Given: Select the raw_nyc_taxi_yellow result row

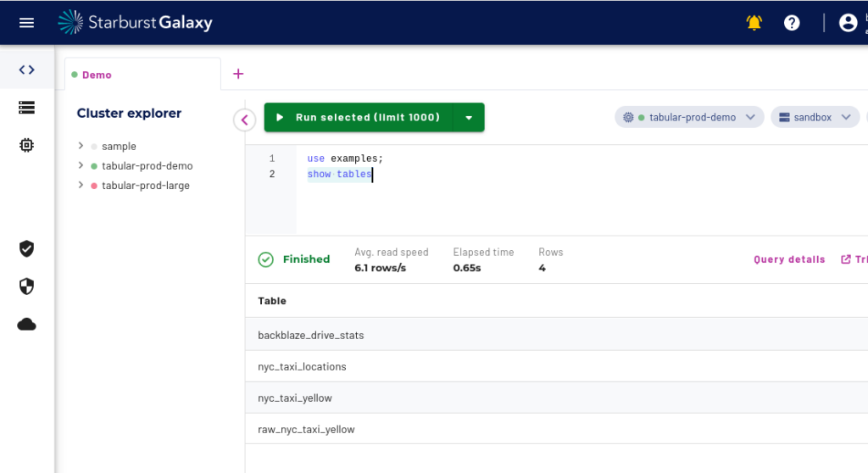Looking at the screenshot, I should [x=556, y=429].
